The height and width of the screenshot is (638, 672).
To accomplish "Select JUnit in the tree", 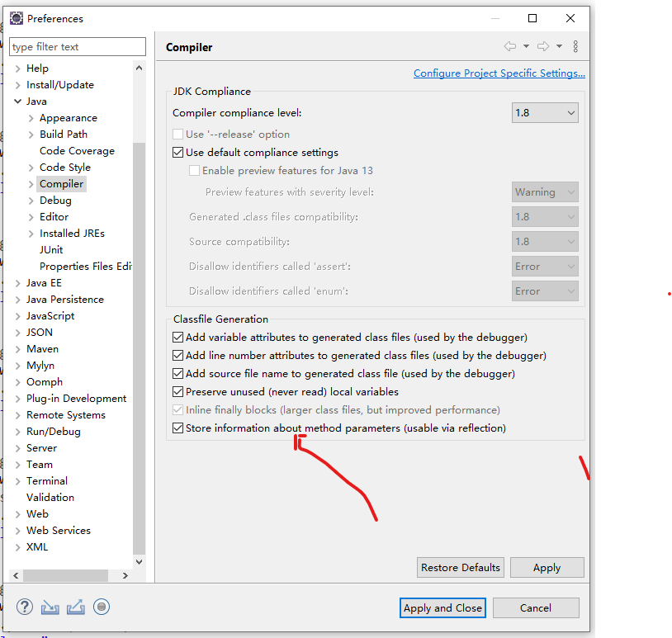I will tap(51, 250).
